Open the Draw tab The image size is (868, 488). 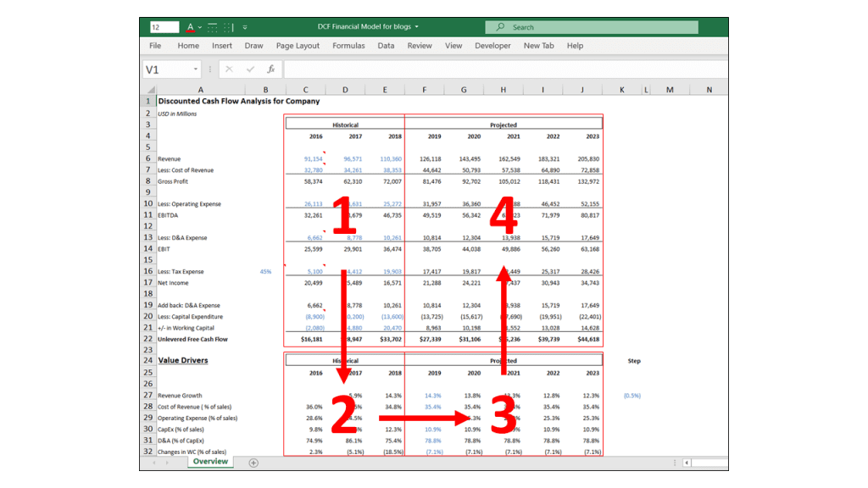coord(254,46)
